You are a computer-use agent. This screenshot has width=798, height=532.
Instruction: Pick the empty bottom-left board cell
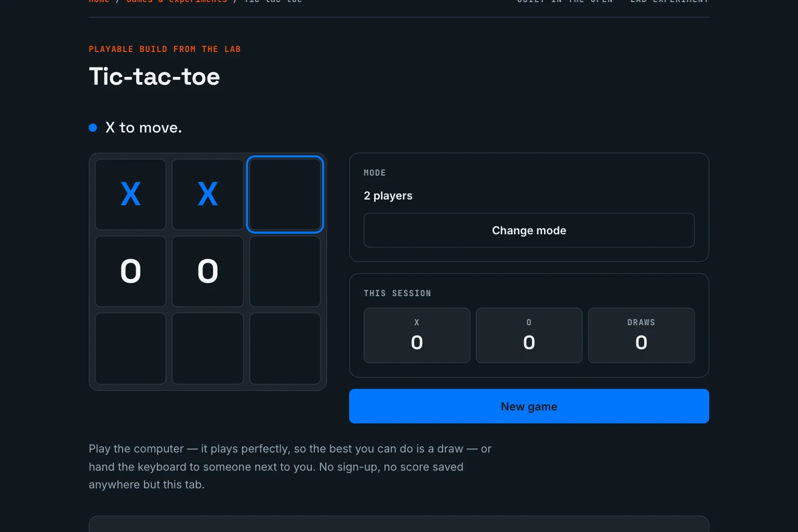(130, 349)
